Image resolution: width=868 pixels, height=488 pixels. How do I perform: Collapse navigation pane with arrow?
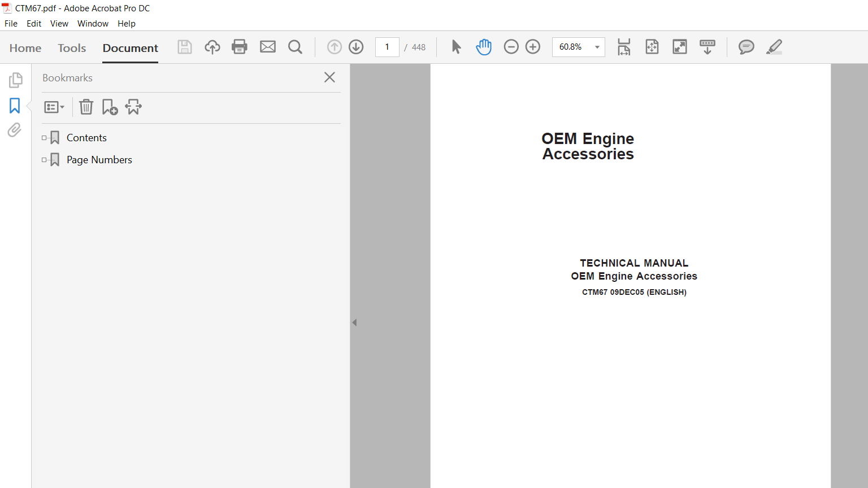(354, 323)
